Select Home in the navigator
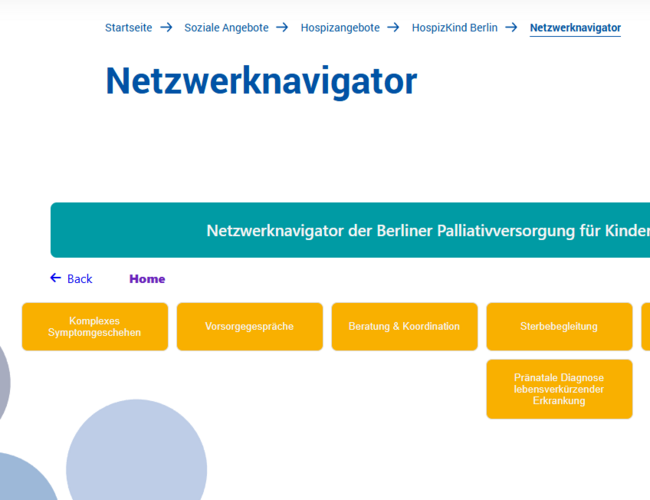This screenshot has width=650, height=500. click(147, 279)
